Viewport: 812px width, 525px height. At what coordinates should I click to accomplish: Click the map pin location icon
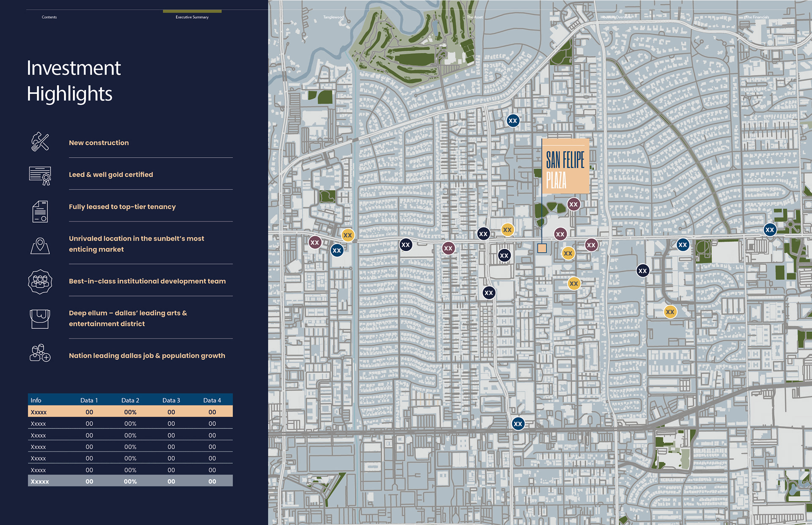tap(40, 245)
